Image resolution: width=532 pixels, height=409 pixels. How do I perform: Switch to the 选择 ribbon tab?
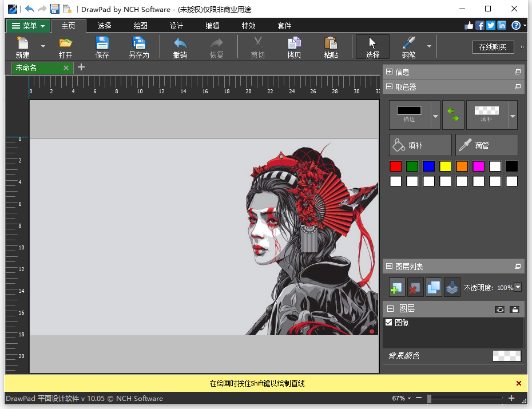click(x=104, y=26)
